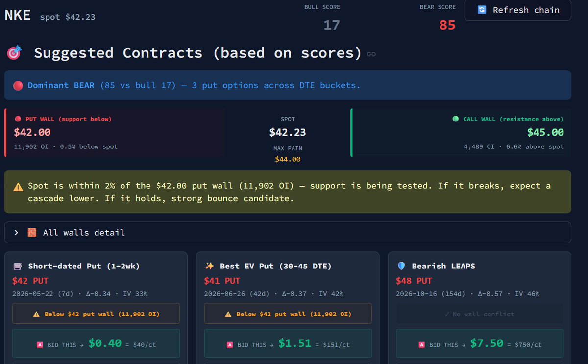Click the dart target icon in heading
This screenshot has width=588, height=364.
tap(14, 53)
